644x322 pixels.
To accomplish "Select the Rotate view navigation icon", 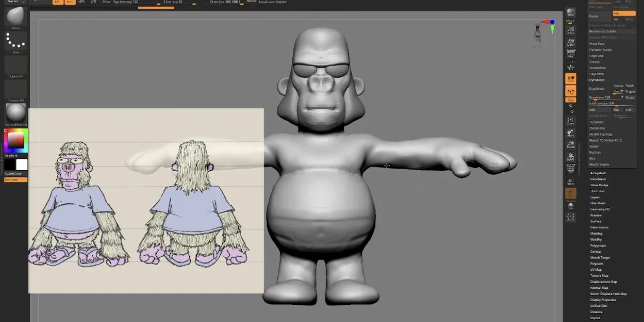I will pos(570,157).
